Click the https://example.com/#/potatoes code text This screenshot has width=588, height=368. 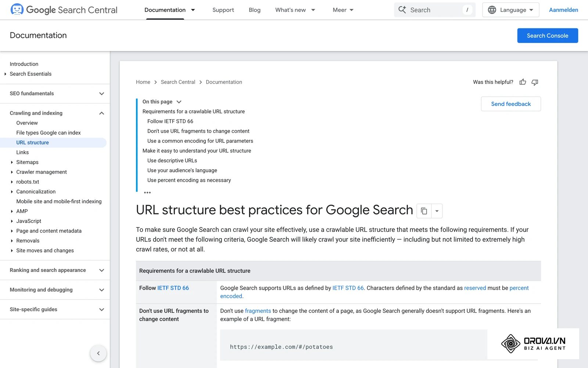coord(282,347)
